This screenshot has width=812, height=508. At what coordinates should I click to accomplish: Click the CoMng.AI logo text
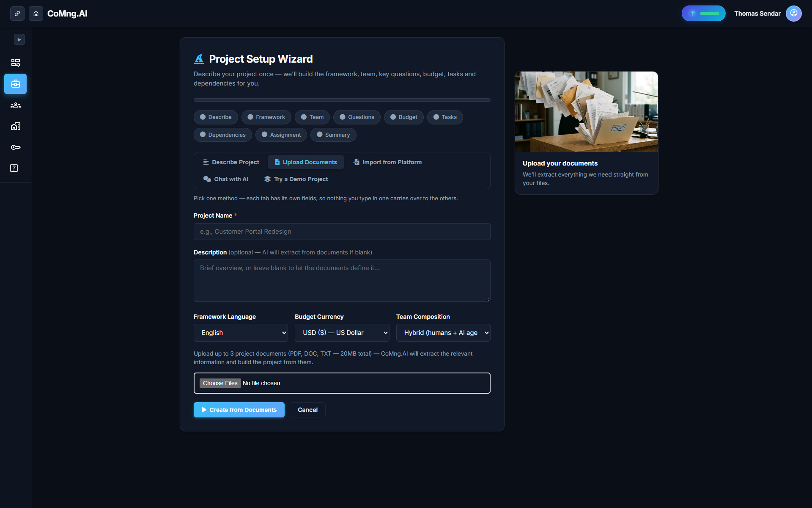[67, 14]
